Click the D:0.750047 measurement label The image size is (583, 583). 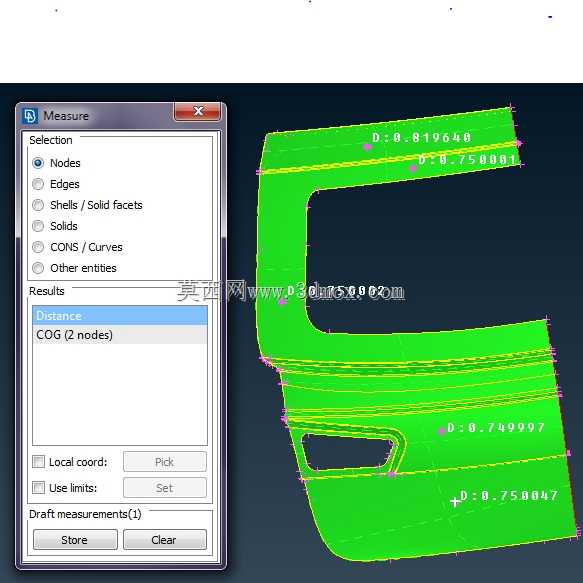[x=509, y=495]
